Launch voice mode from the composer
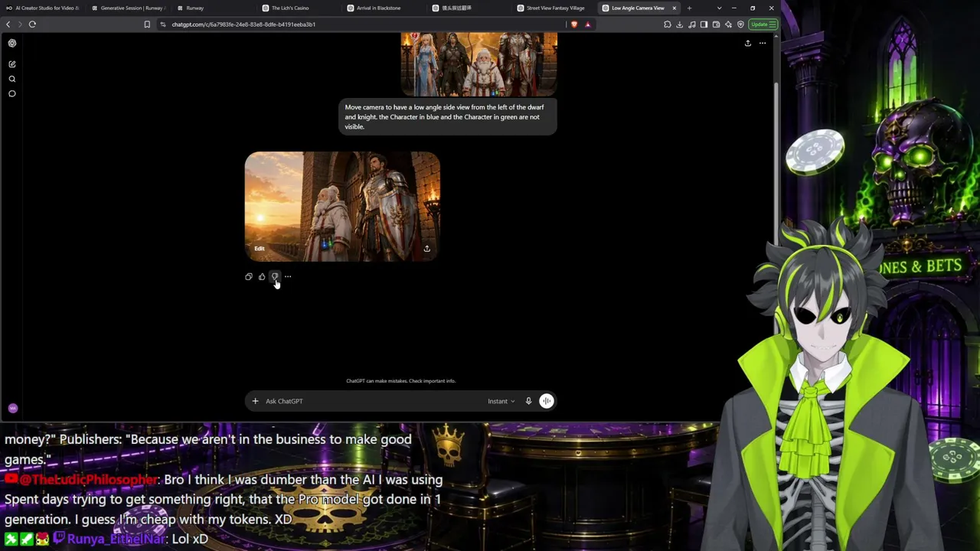Screen dimensions: 980x551 tap(547, 401)
